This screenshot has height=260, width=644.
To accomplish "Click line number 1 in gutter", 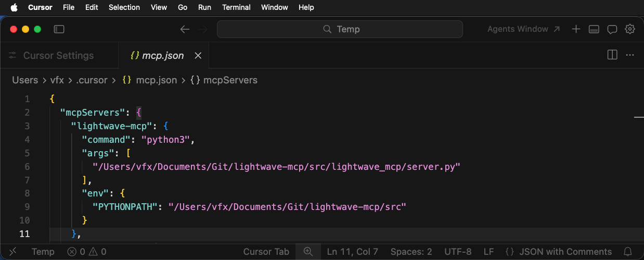I will click(27, 99).
